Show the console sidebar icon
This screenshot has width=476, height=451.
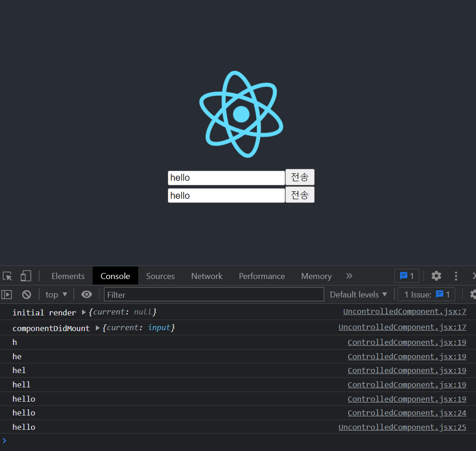coord(6,294)
